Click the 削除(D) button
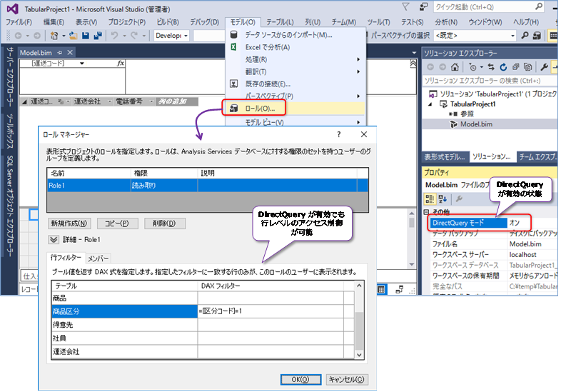The width and height of the screenshot is (571, 392). coord(164,223)
